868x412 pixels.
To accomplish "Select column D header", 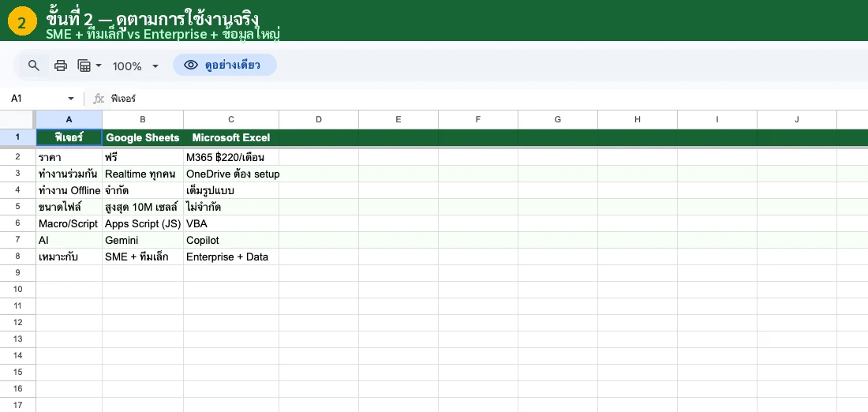I will 319,120.
